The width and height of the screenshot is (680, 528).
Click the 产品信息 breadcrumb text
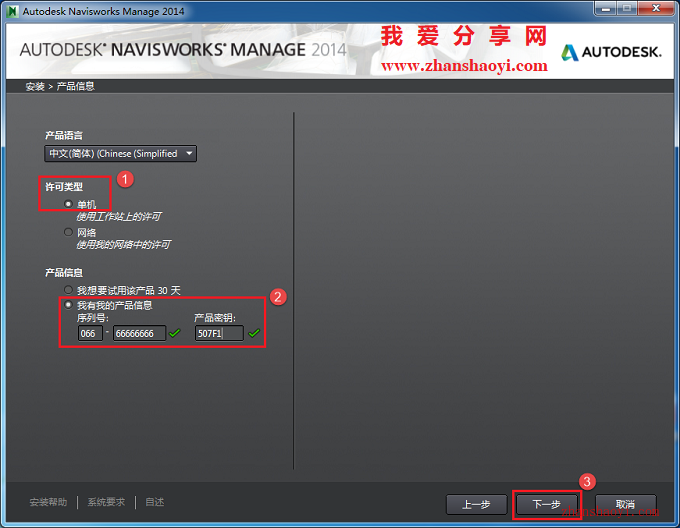pyautogui.click(x=75, y=86)
